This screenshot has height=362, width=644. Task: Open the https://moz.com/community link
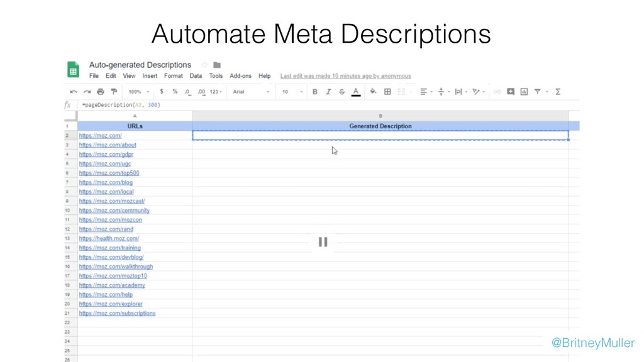pos(114,211)
